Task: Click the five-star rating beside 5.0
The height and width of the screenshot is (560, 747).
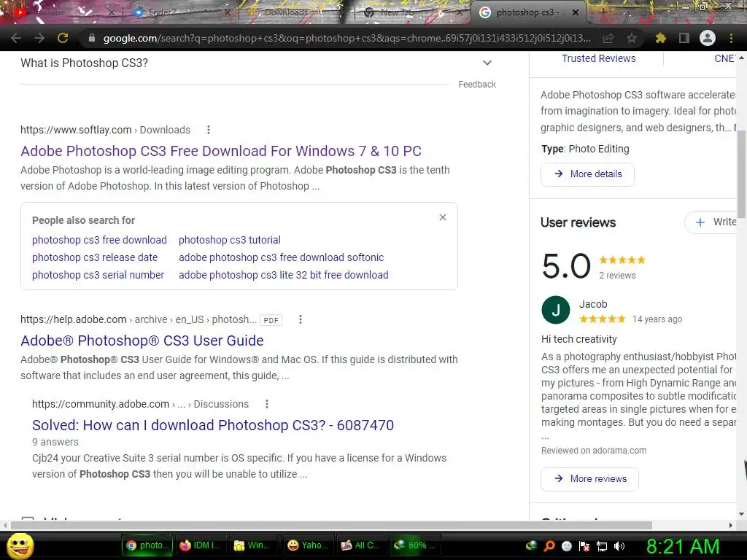Action: (622, 260)
